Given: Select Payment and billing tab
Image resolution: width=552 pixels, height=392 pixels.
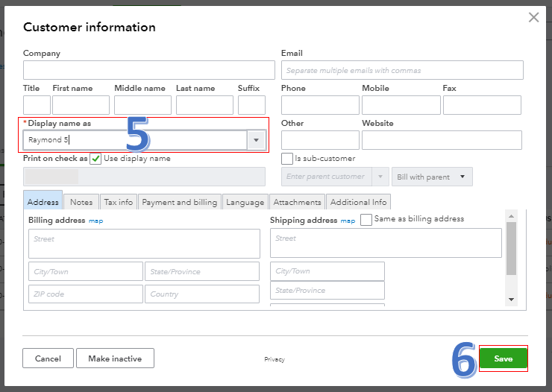Looking at the screenshot, I should pos(180,202).
